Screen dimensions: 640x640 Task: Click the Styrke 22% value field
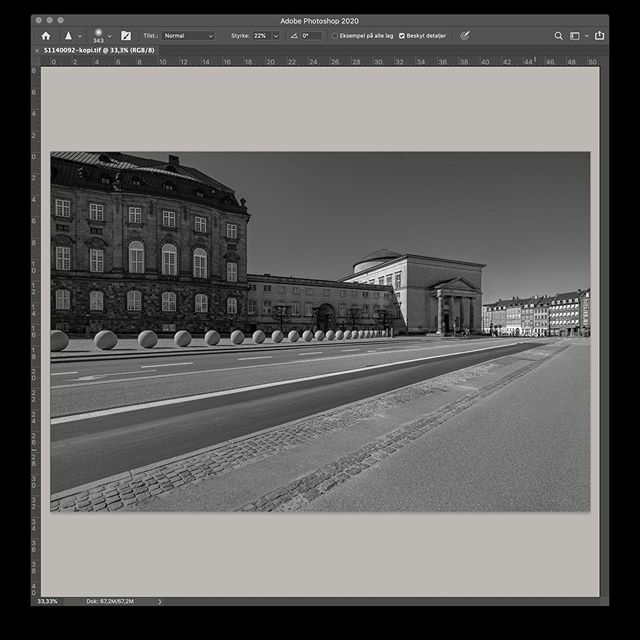point(262,36)
